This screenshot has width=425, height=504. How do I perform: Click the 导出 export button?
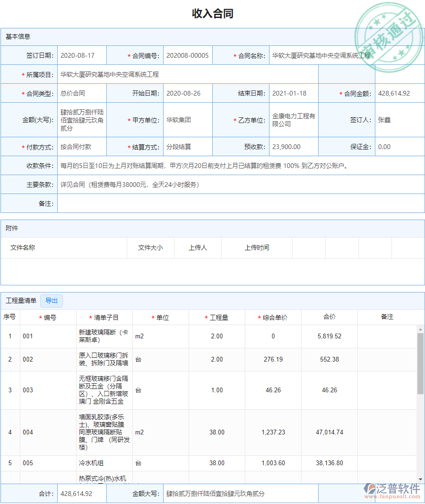point(51,301)
